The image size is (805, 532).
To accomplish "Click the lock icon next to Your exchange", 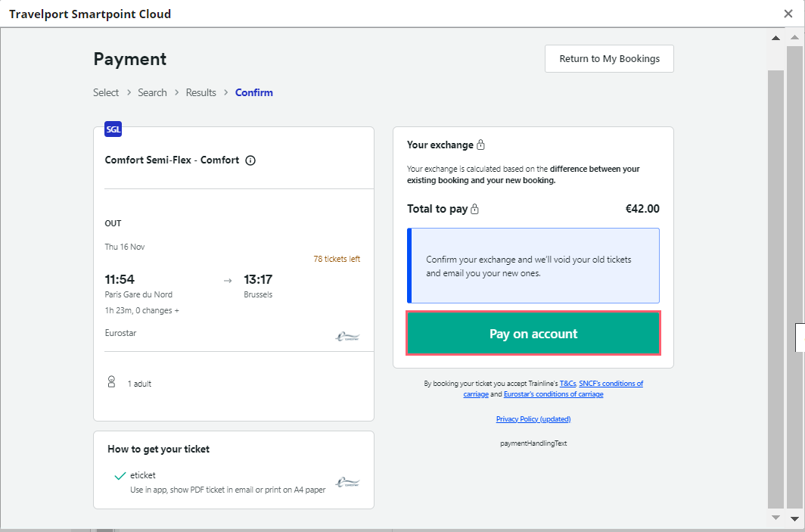I will tap(480, 145).
